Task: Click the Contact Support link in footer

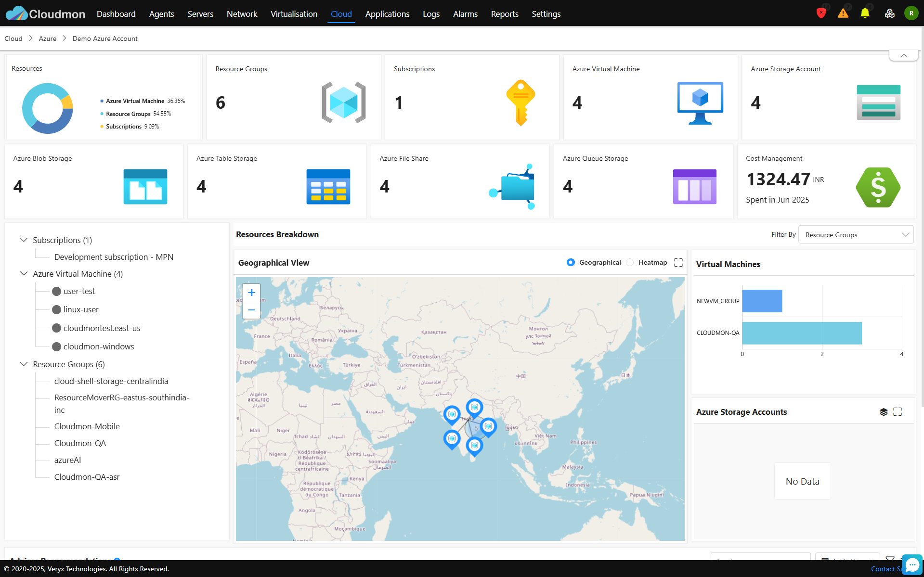Action: click(886, 569)
